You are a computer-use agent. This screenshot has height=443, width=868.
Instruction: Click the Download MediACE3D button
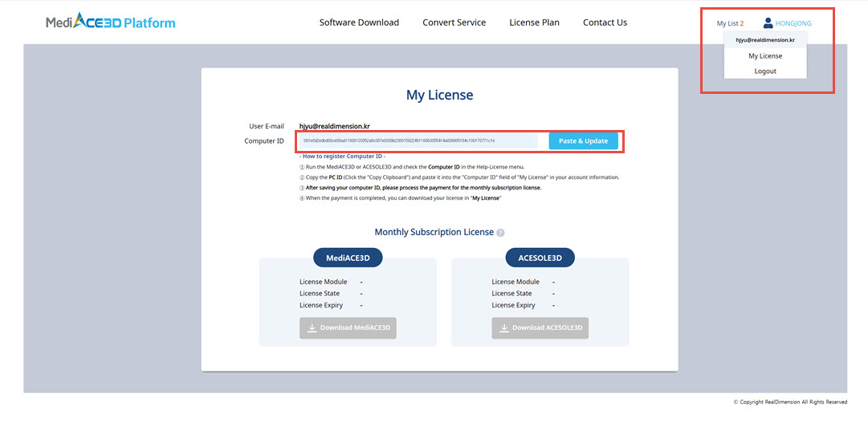(348, 328)
